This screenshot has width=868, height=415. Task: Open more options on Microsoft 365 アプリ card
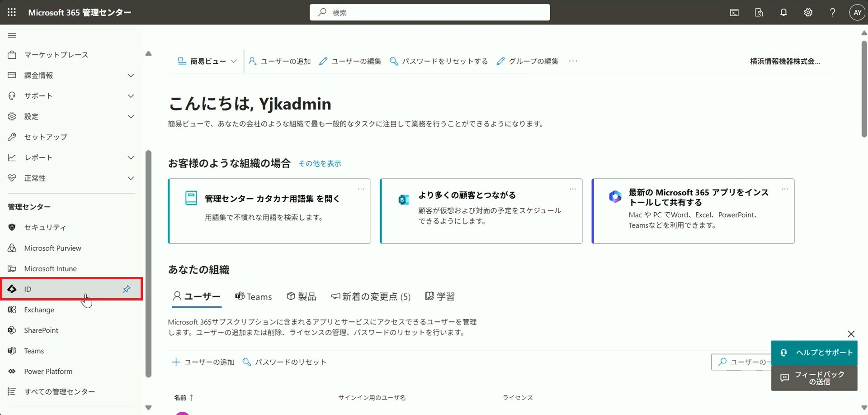785,189
